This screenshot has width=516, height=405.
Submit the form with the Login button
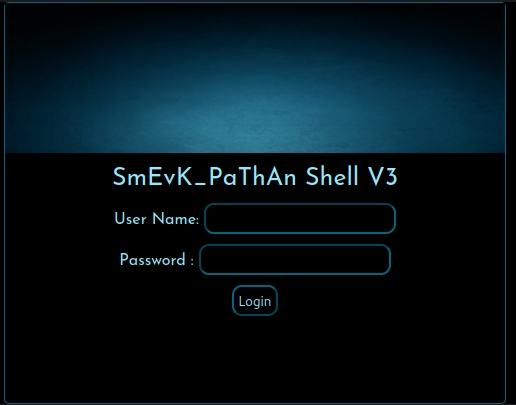pyautogui.click(x=255, y=301)
